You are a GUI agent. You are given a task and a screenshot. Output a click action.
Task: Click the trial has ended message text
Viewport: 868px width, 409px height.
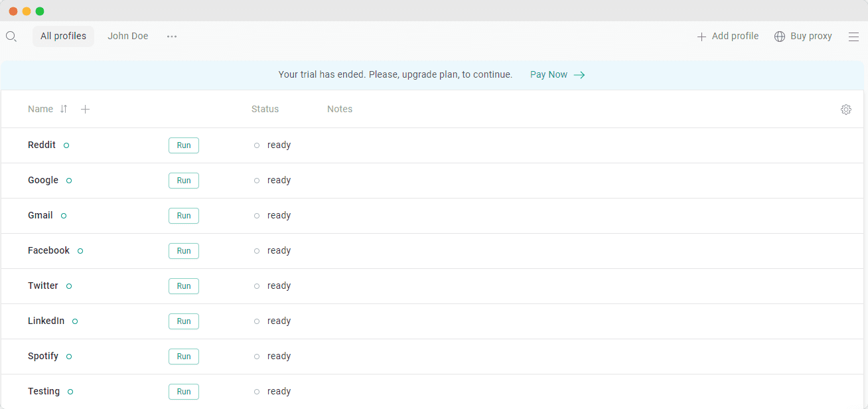396,74
